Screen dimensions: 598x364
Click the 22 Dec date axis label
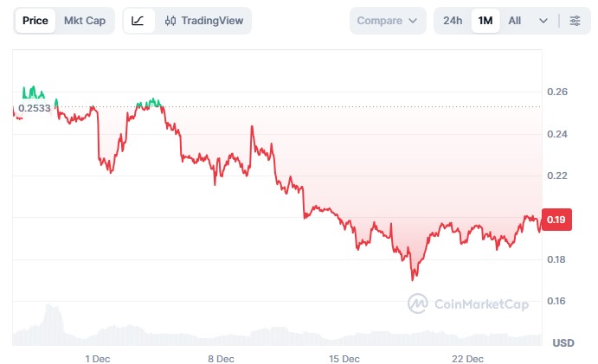pos(467,359)
